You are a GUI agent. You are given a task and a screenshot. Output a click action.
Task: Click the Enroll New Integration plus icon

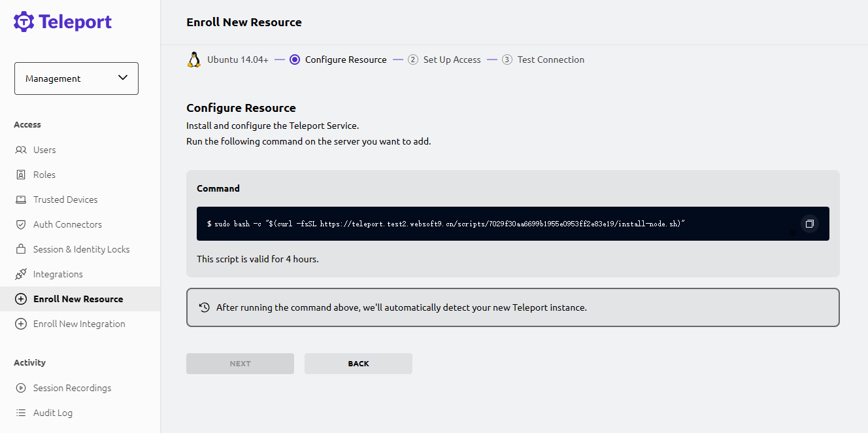[x=21, y=324]
